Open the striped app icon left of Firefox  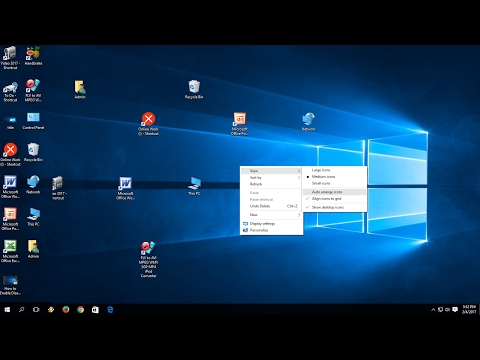[51, 310]
